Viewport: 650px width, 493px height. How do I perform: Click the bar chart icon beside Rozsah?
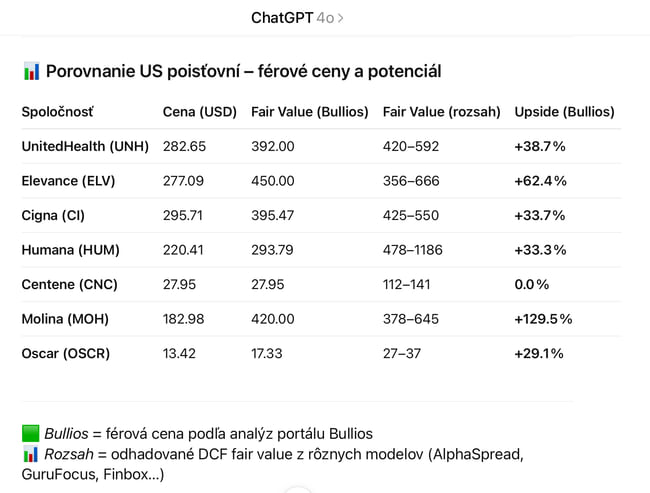(31, 454)
